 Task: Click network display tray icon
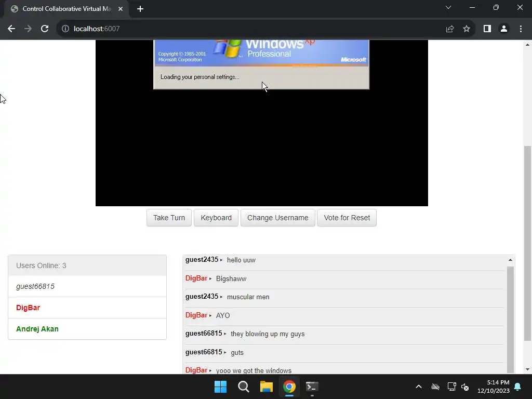[x=451, y=387]
